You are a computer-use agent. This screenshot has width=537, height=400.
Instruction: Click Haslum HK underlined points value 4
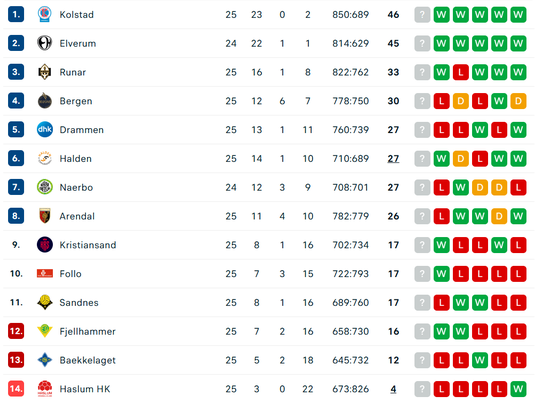[393, 389]
